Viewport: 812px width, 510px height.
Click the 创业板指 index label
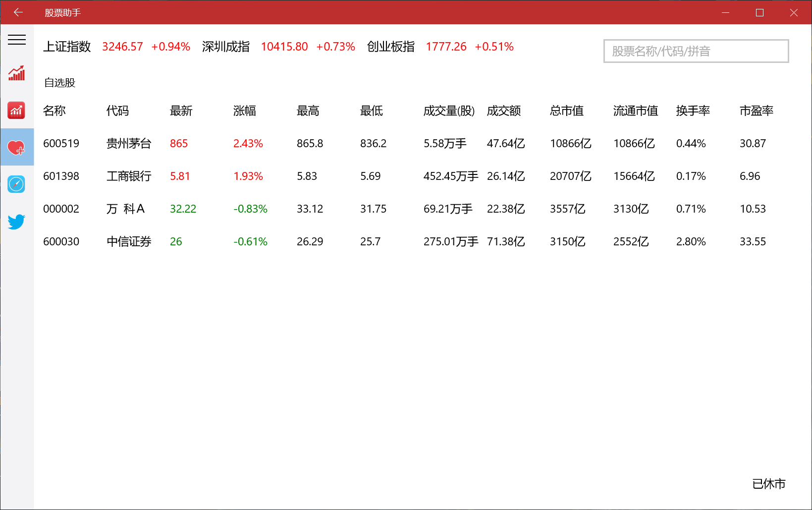point(390,47)
